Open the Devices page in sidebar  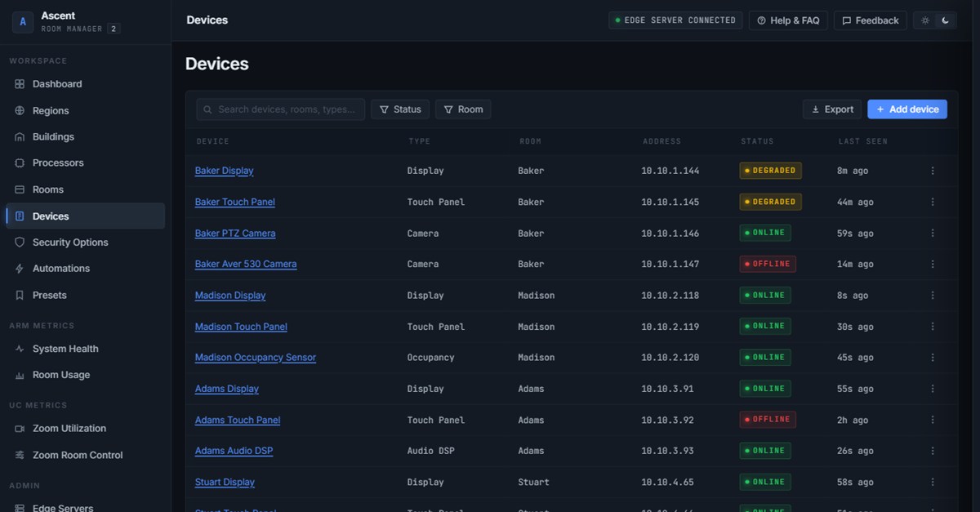coord(86,216)
